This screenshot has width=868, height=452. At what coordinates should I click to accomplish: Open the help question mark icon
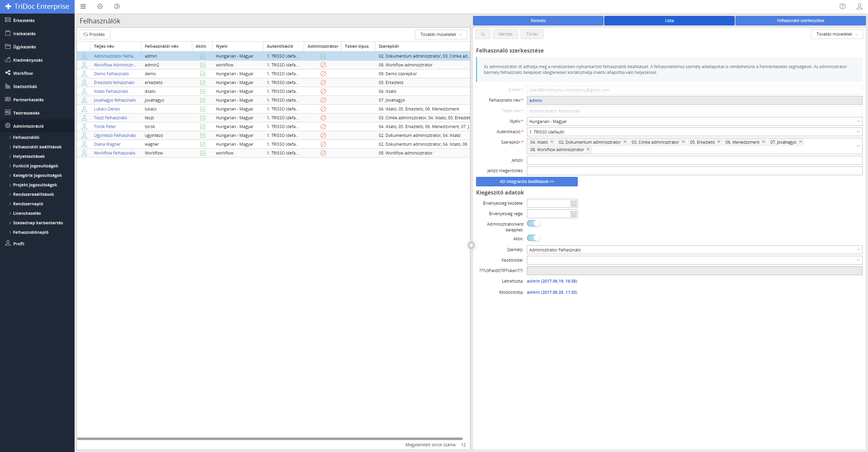coord(843,6)
